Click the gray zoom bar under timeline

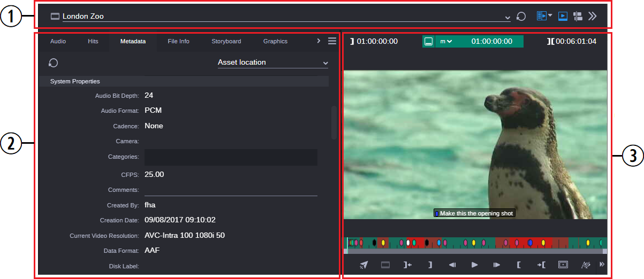coord(475,251)
